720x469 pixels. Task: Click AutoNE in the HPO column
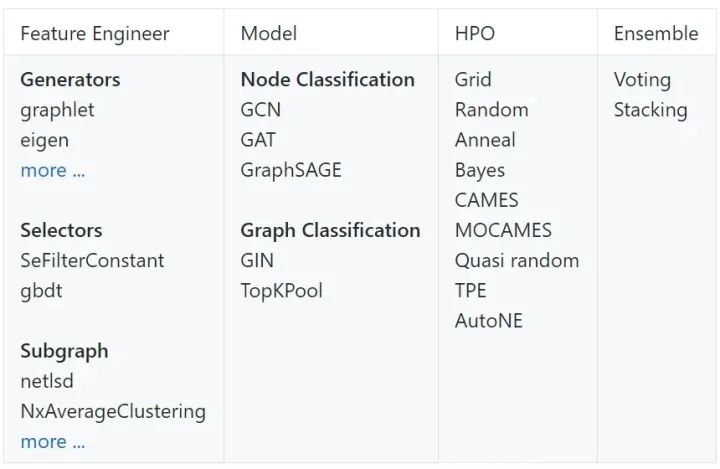tap(488, 321)
